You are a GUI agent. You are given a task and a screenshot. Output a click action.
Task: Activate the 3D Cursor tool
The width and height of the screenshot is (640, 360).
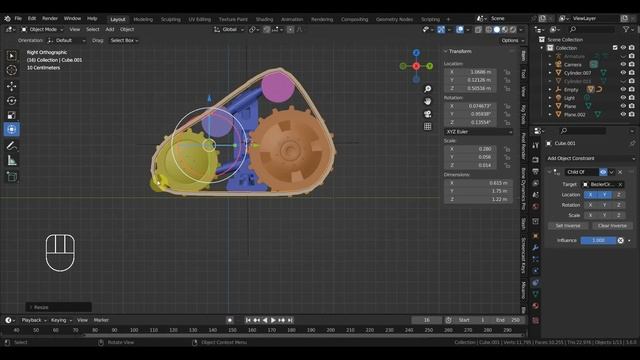pos(11,70)
